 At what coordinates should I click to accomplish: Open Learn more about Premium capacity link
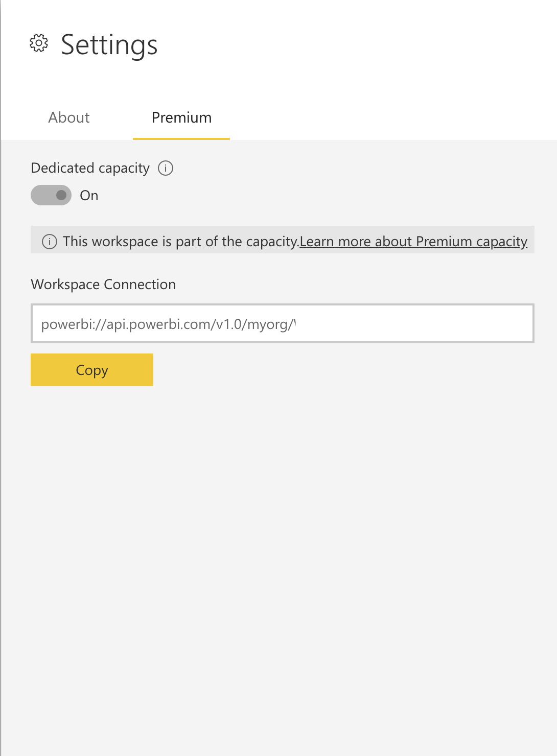click(413, 241)
